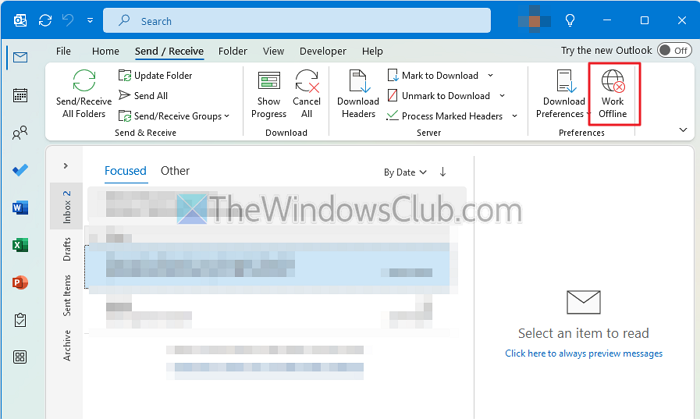Image resolution: width=700 pixels, height=419 pixels.
Task: Click the Send/Receive sync icon in title bar
Action: (x=45, y=21)
